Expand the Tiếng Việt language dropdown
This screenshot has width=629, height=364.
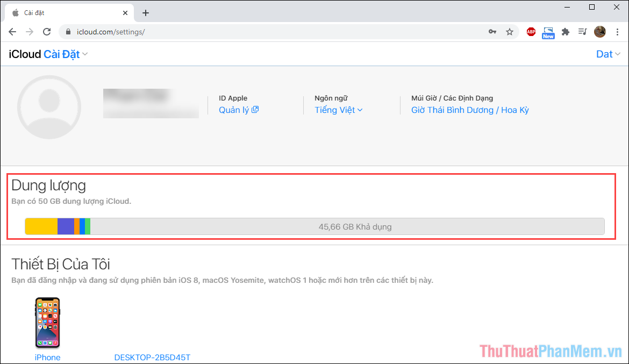click(x=339, y=110)
